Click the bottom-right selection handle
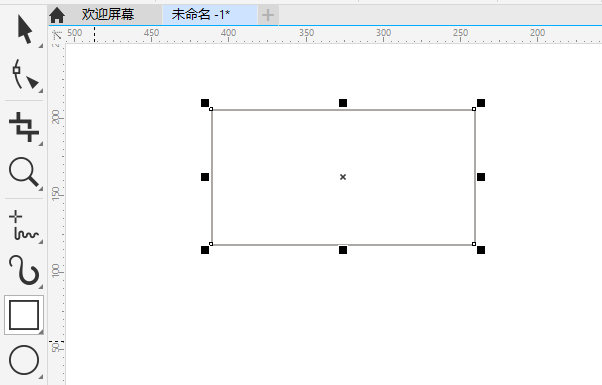602x385 pixels. [481, 250]
